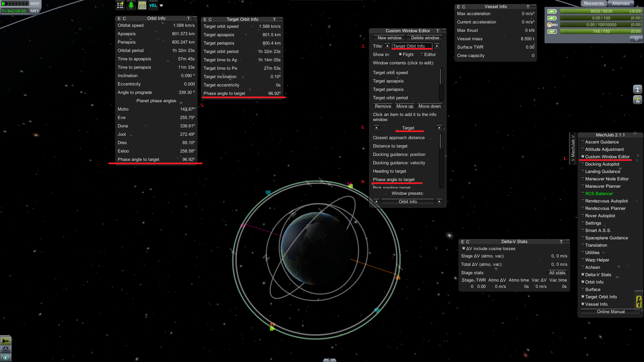Click the green microphone toolbar icon
The image size is (644, 362).
(131, 5)
